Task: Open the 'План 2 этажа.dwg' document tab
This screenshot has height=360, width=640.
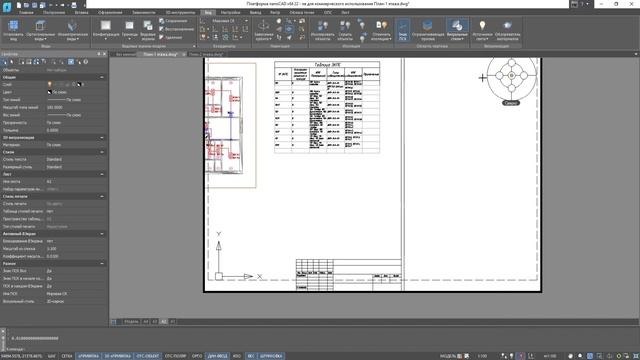Action: (206, 54)
